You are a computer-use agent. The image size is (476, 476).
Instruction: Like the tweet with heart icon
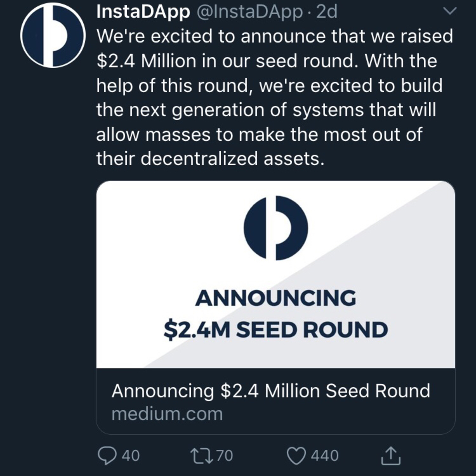click(x=296, y=456)
